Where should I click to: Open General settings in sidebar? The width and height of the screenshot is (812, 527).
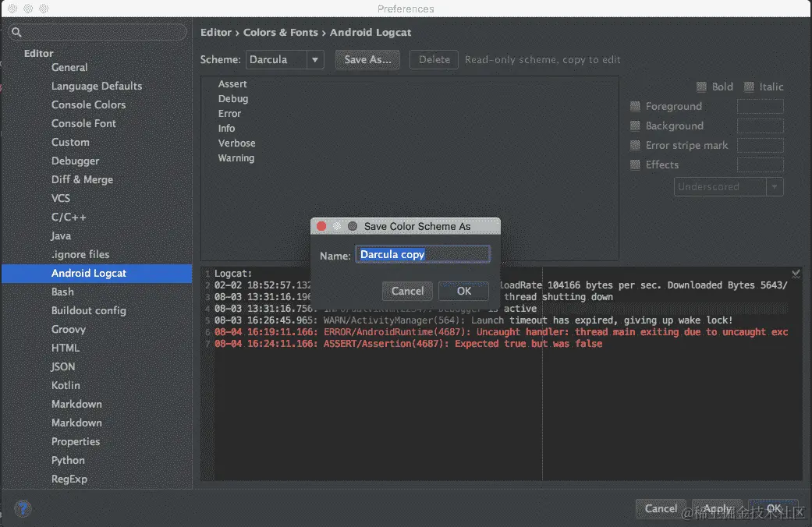point(69,67)
